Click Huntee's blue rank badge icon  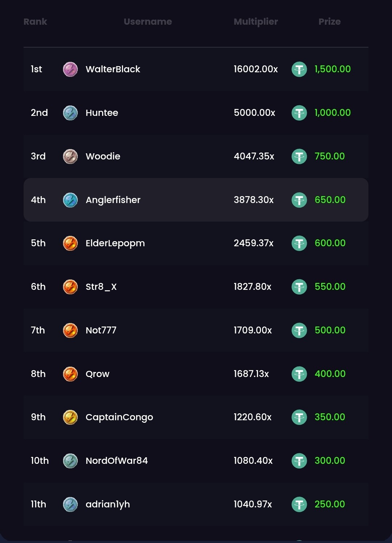[x=70, y=113]
